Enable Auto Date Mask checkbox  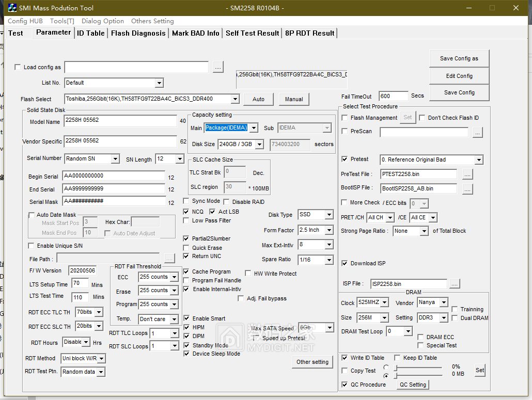tap(32, 215)
